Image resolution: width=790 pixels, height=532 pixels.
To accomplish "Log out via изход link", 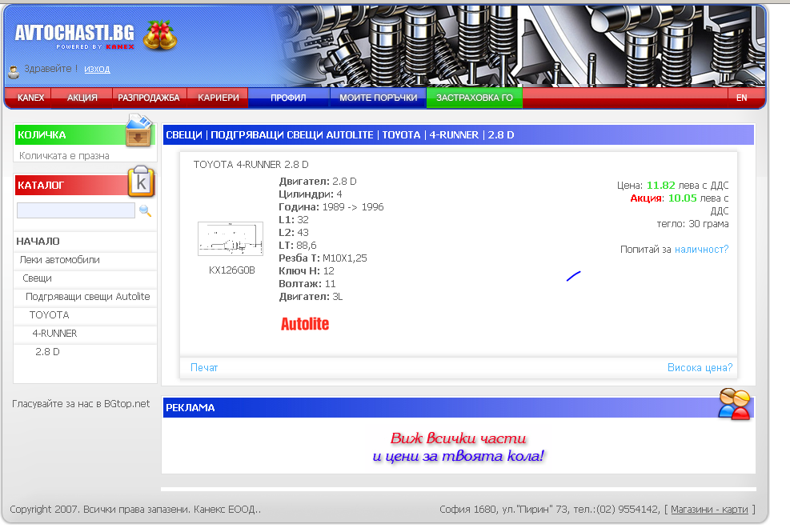I will (x=97, y=69).
